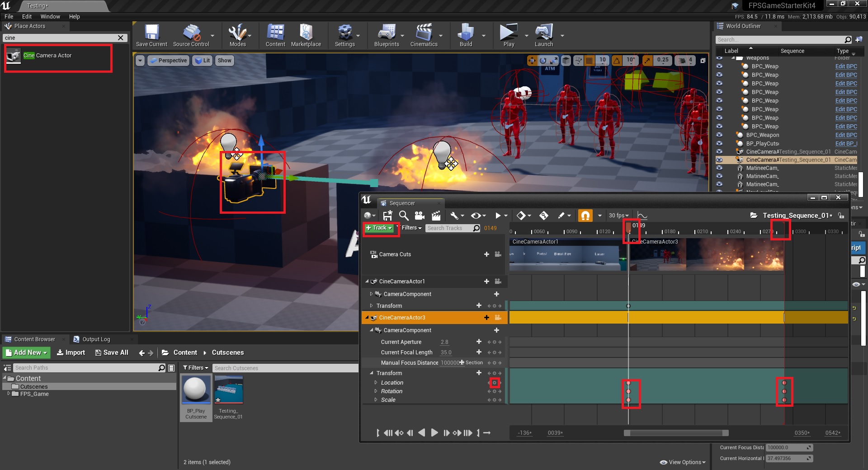Screen dimensions: 868x470
Task: Click the Sequencer timeline horizontal scrollbar
Action: tap(676, 433)
